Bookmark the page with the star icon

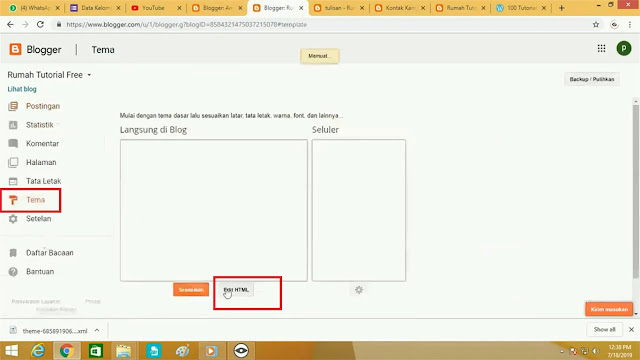tap(596, 24)
